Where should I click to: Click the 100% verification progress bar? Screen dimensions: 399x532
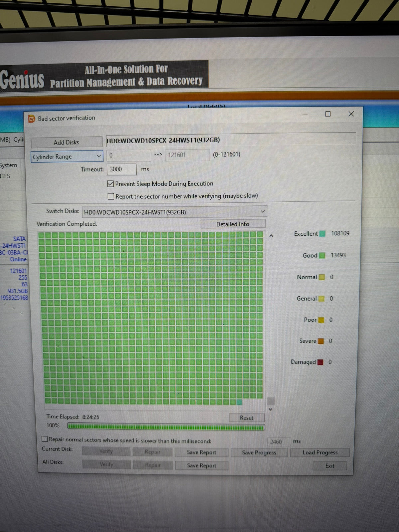coord(166,427)
